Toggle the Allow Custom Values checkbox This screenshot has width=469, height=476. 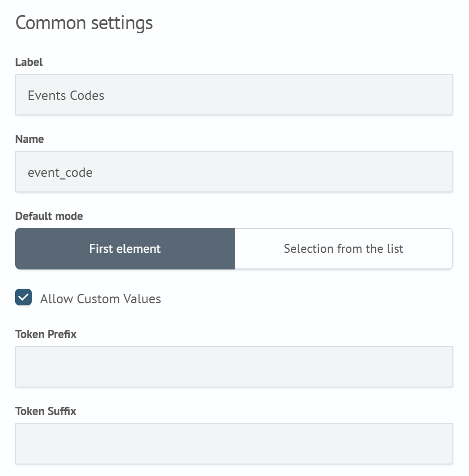[24, 298]
